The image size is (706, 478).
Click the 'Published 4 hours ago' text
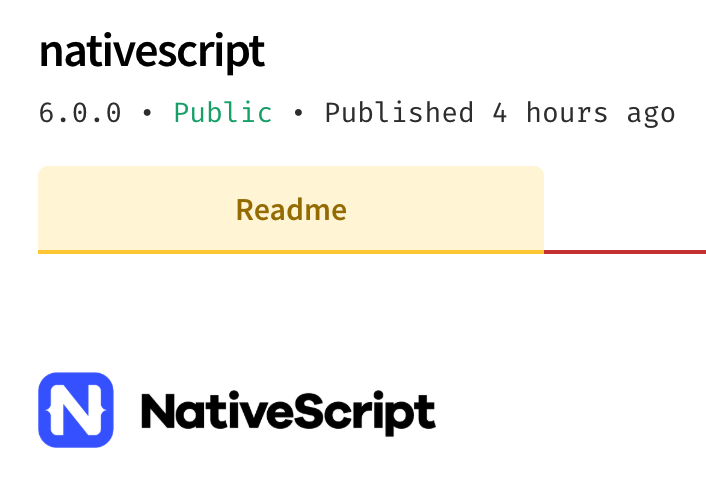click(x=500, y=113)
